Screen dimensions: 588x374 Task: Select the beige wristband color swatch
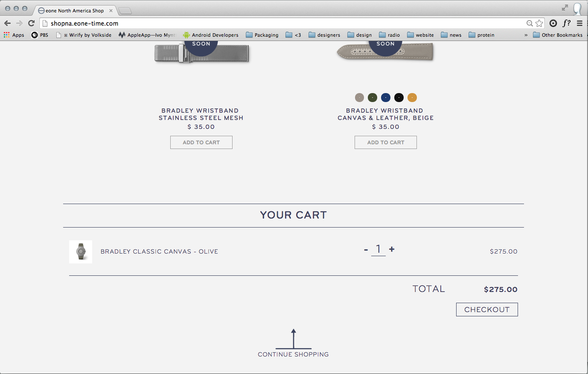point(360,98)
